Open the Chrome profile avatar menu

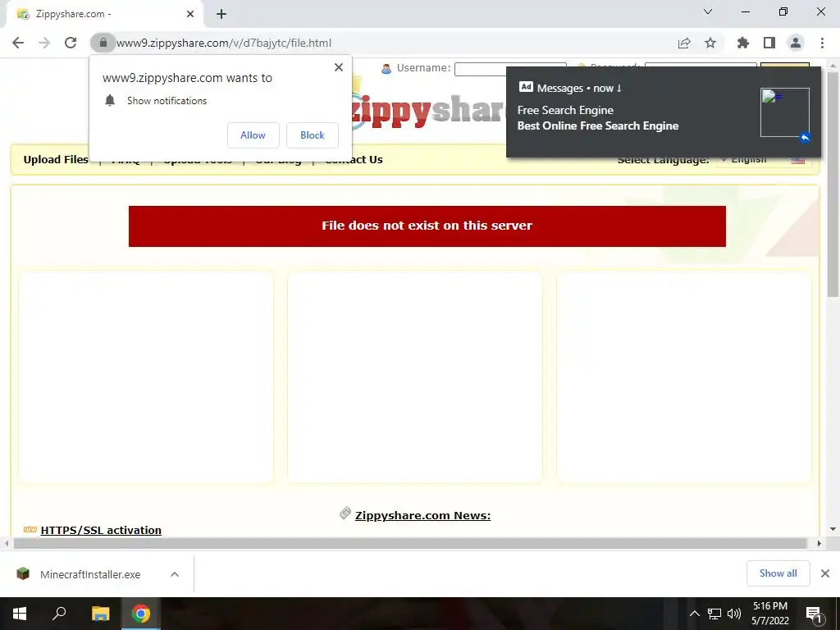[796, 43]
